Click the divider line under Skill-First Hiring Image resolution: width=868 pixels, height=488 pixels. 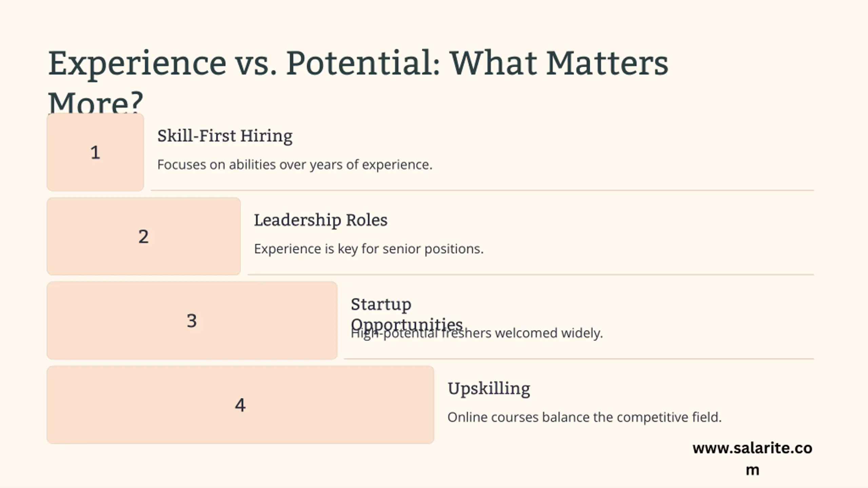coord(481,190)
